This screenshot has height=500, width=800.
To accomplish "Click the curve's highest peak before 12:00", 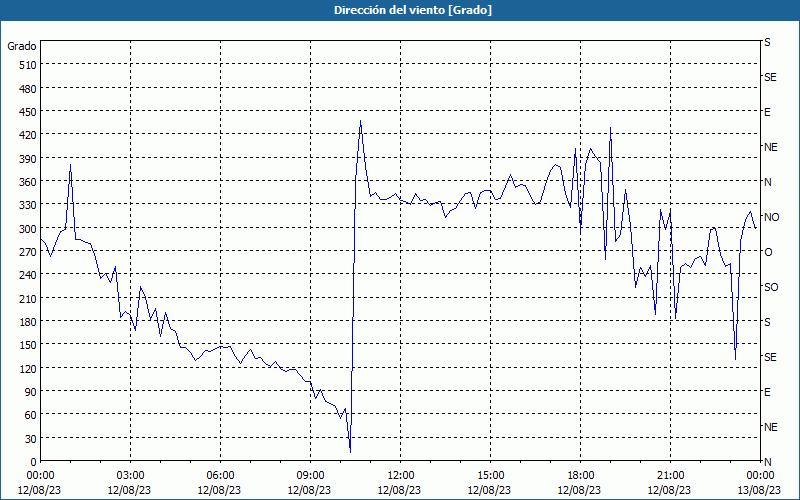I will [360, 121].
